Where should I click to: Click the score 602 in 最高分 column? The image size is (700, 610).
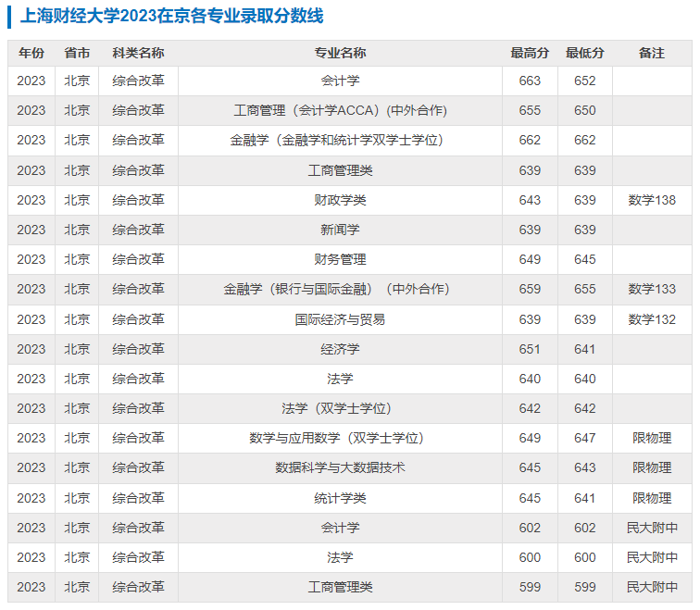click(x=530, y=528)
